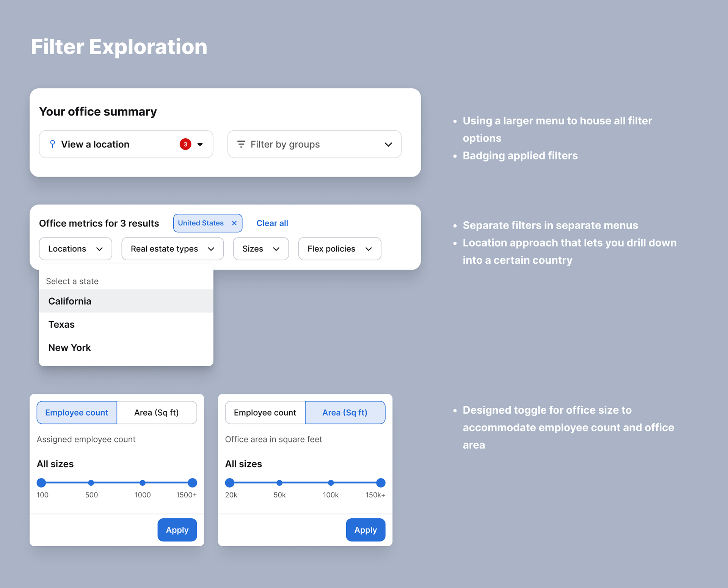
Task: Select California from state list
Action: pos(70,301)
